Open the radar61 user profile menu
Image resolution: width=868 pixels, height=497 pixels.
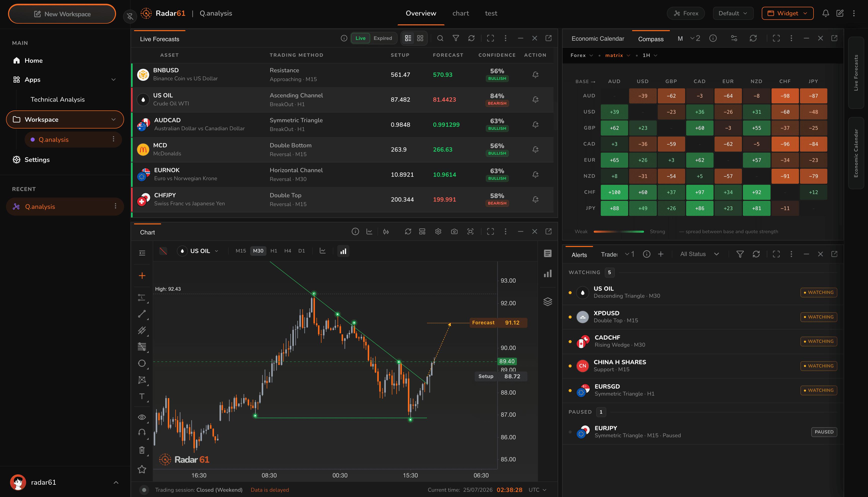[65, 482]
